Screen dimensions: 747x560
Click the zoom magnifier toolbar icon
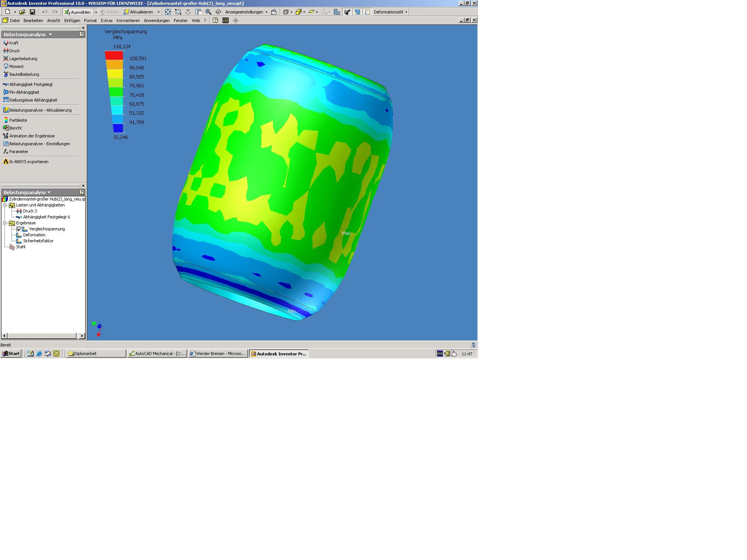click(x=208, y=12)
